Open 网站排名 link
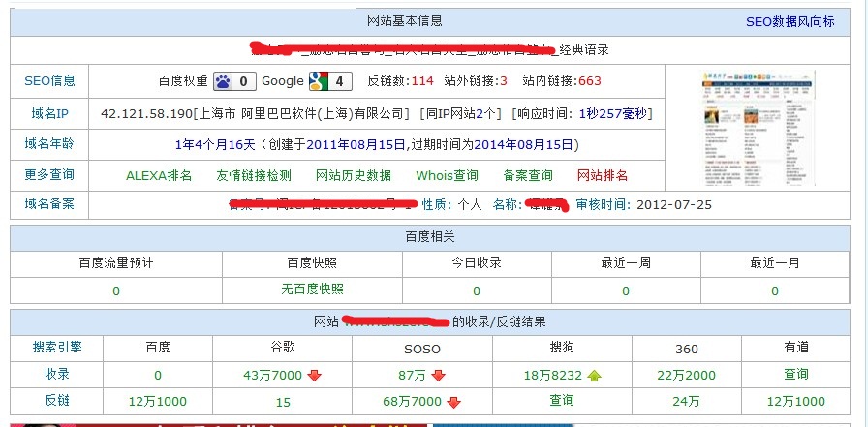The height and width of the screenshot is (427, 868). click(603, 176)
